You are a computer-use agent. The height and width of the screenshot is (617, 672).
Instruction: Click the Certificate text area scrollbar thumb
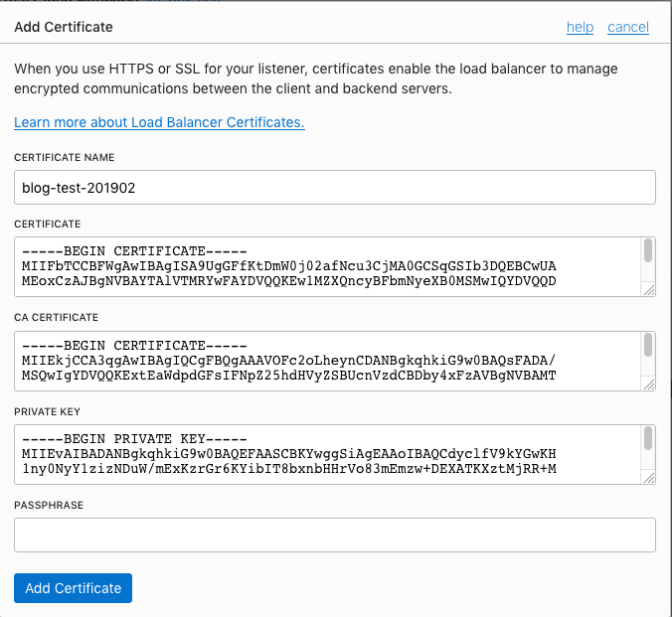(648, 250)
